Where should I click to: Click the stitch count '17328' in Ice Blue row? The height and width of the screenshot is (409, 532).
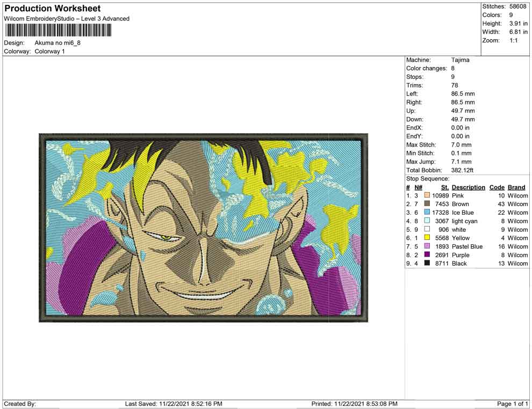coord(440,213)
